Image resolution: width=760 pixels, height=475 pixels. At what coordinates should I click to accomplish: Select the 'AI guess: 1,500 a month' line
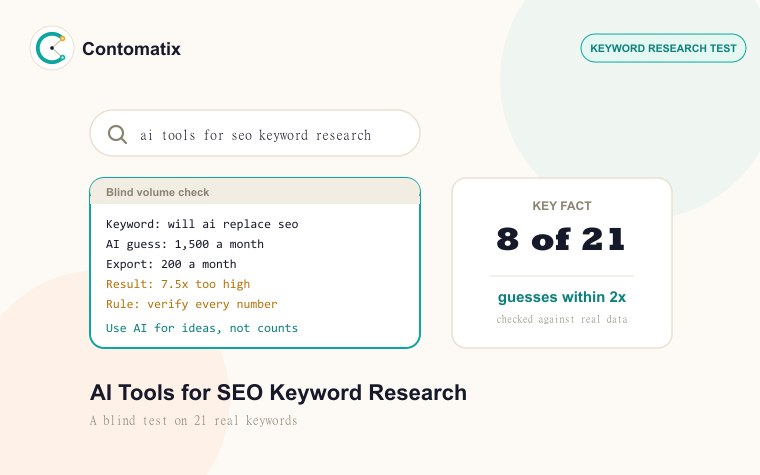pos(185,244)
